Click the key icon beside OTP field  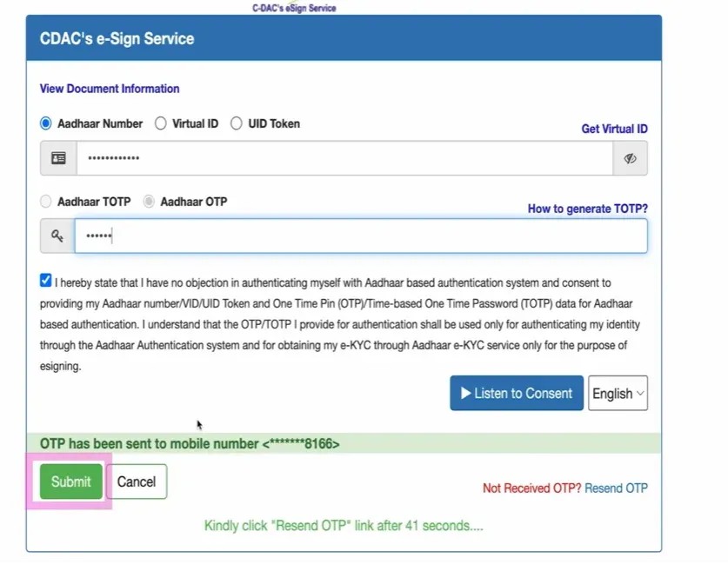coord(57,236)
